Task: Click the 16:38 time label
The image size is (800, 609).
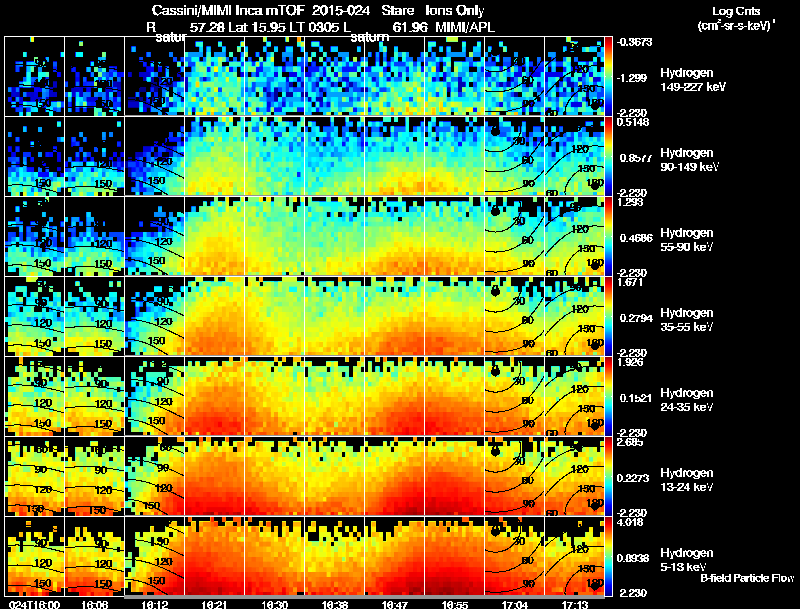Action: tap(335, 604)
